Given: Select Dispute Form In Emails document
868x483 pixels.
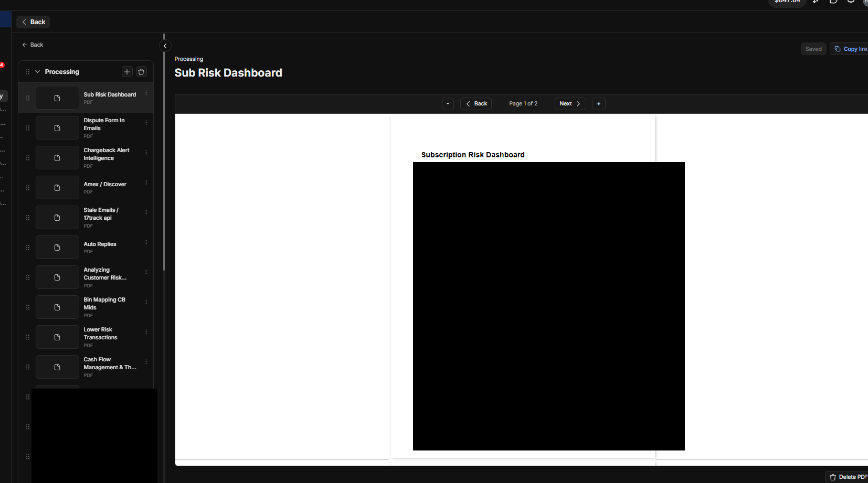Looking at the screenshot, I should tap(86, 128).
